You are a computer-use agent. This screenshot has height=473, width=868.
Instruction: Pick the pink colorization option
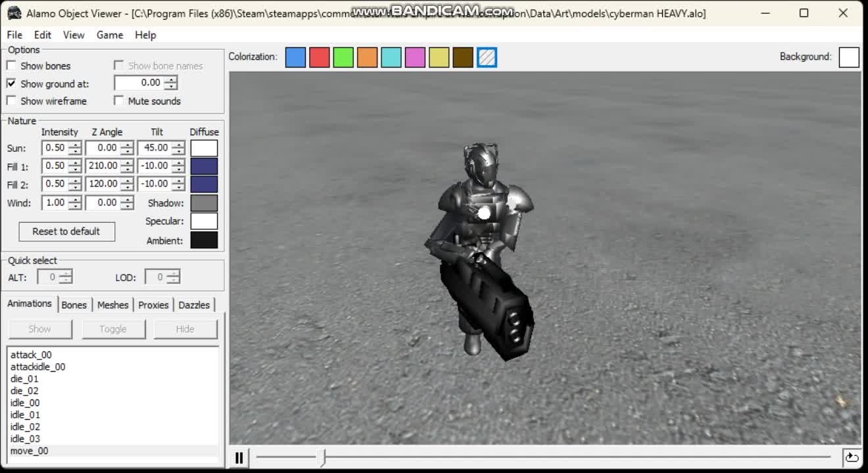pos(415,57)
